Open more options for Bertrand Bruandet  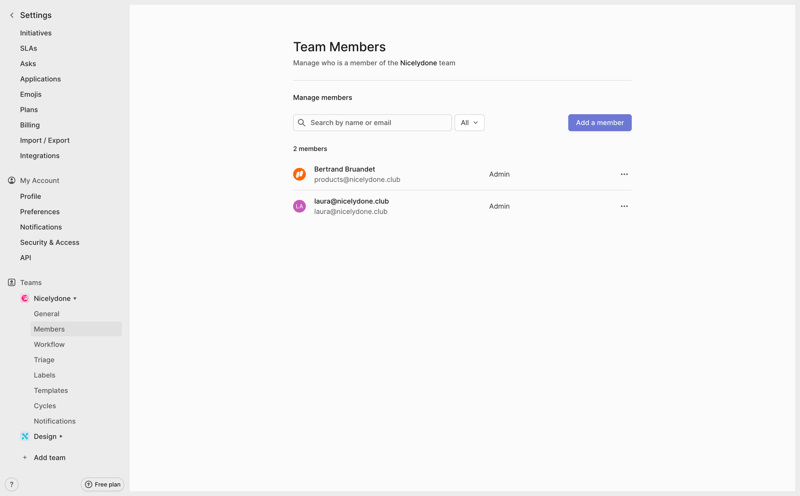coord(624,175)
